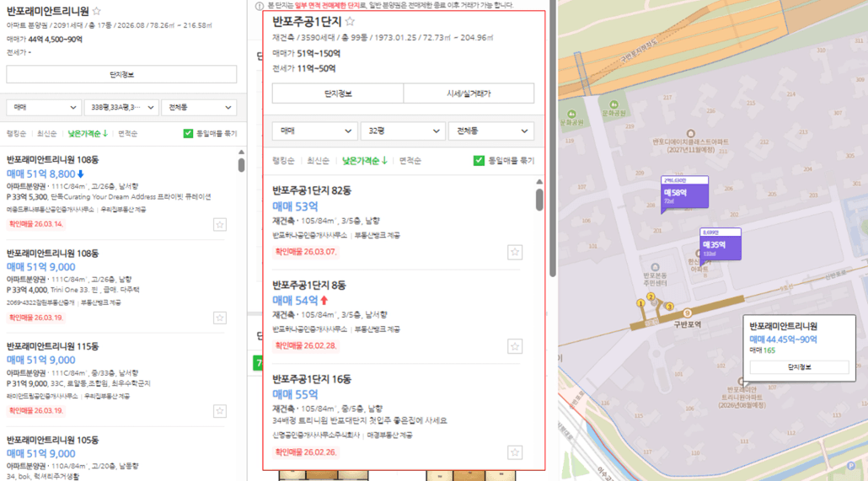
Task: Click the 반포래미안트리니원아파트 map pin
Action: pyautogui.click(x=742, y=382)
